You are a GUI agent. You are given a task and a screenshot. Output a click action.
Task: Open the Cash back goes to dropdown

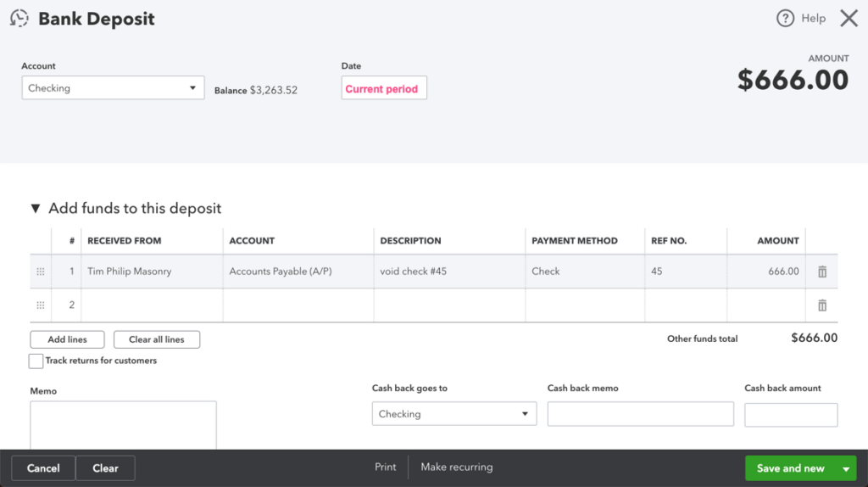pos(454,414)
